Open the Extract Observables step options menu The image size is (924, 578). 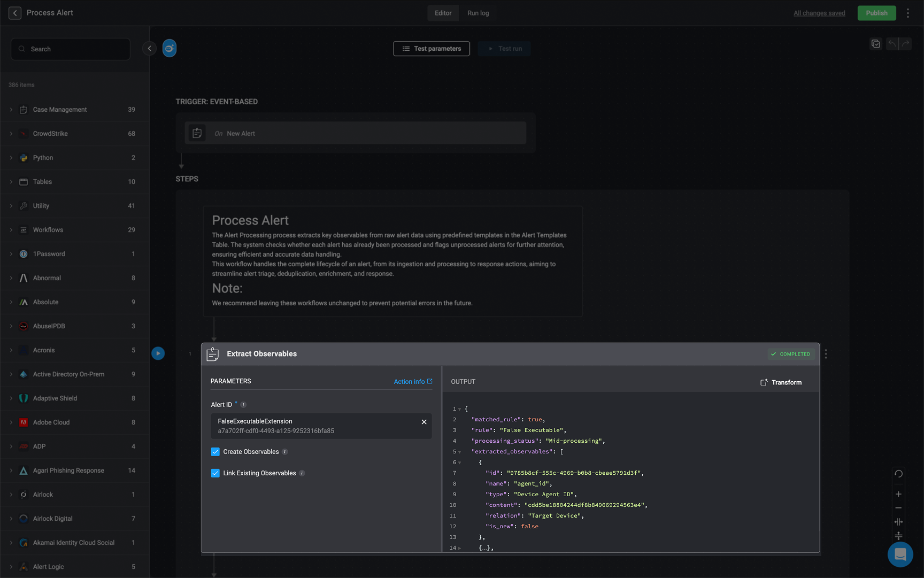(x=826, y=354)
